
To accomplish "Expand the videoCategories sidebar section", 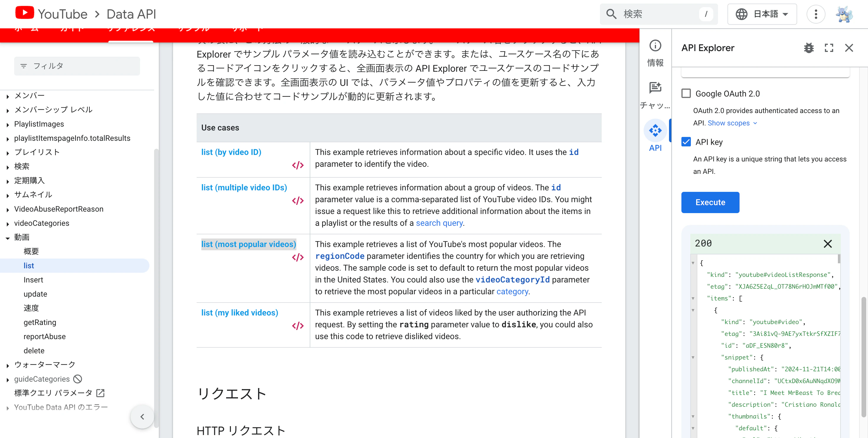I will point(7,224).
